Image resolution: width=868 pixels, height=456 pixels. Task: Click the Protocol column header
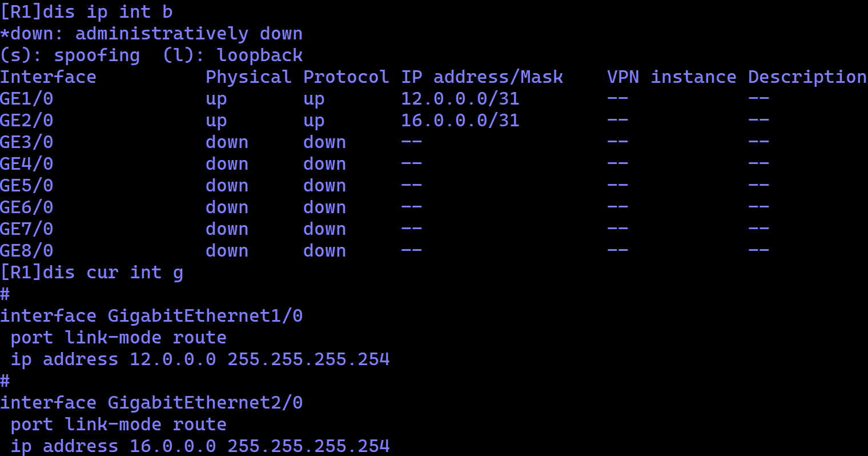point(345,77)
